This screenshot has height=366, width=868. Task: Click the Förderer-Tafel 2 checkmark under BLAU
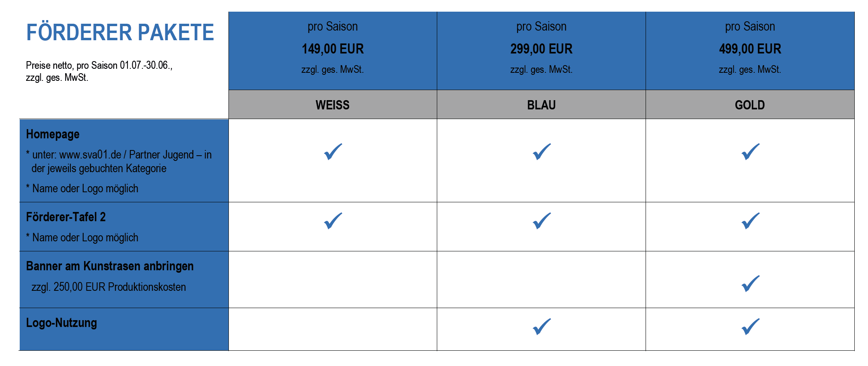pyautogui.click(x=542, y=221)
